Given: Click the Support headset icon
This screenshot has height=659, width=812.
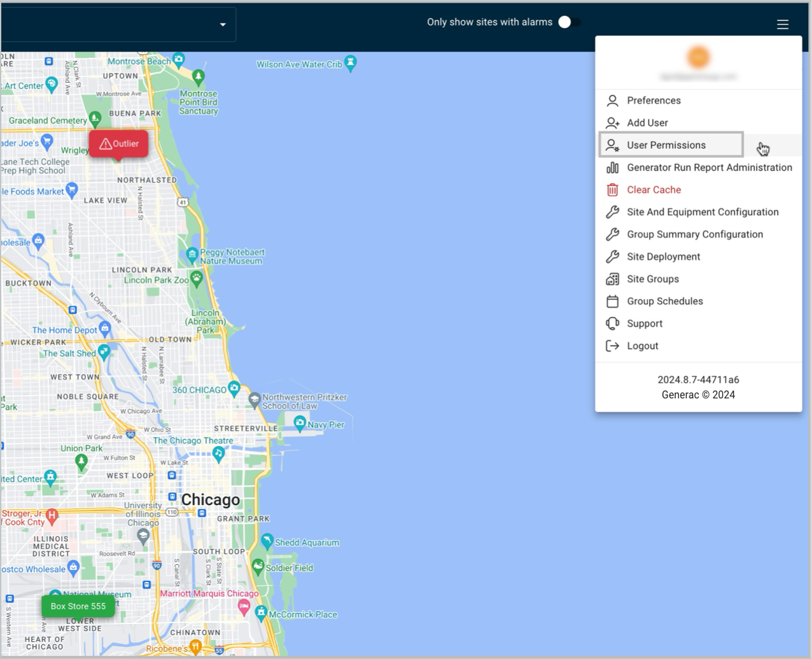Looking at the screenshot, I should coord(612,323).
